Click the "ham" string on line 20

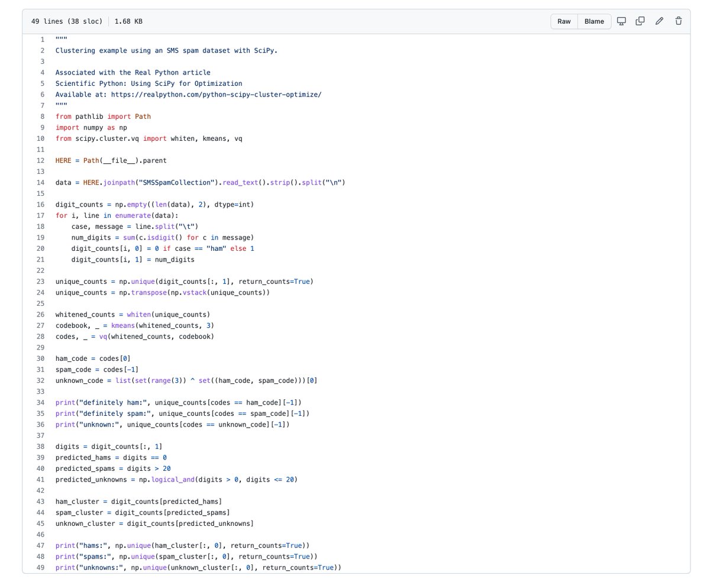click(x=216, y=248)
